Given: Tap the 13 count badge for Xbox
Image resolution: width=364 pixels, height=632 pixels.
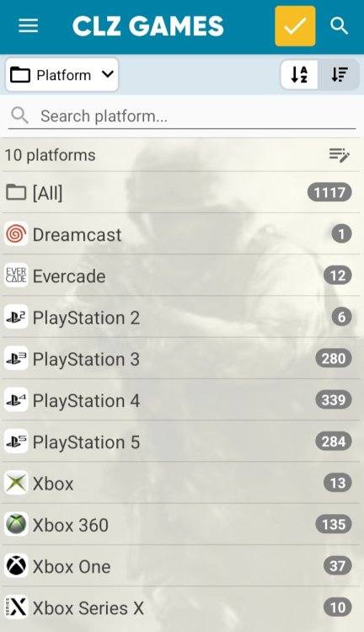Looking at the screenshot, I should (x=337, y=483).
